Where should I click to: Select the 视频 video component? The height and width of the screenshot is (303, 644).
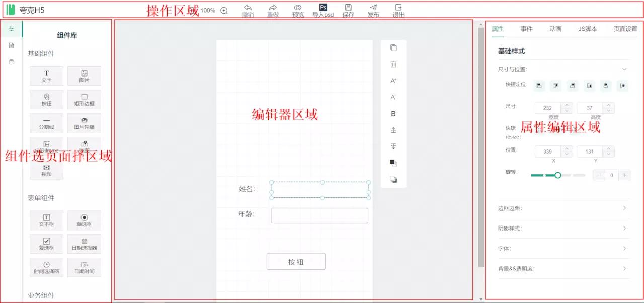tap(46, 171)
